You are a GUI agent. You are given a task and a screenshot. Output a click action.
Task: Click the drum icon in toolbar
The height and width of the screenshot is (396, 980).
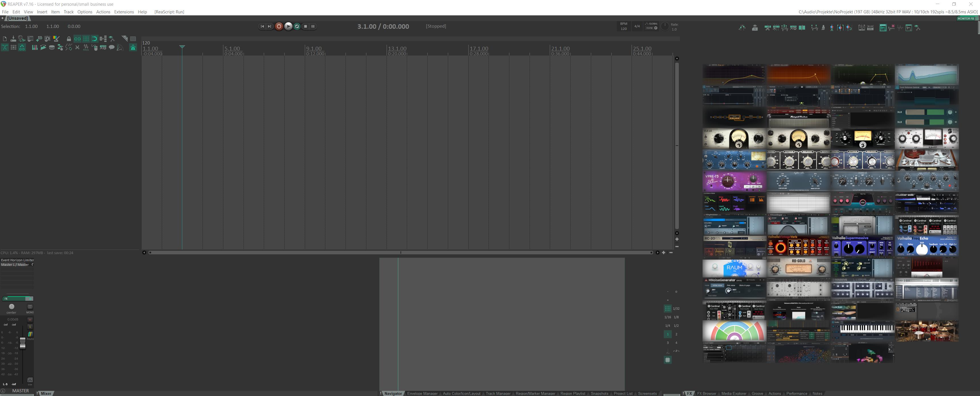point(52,48)
